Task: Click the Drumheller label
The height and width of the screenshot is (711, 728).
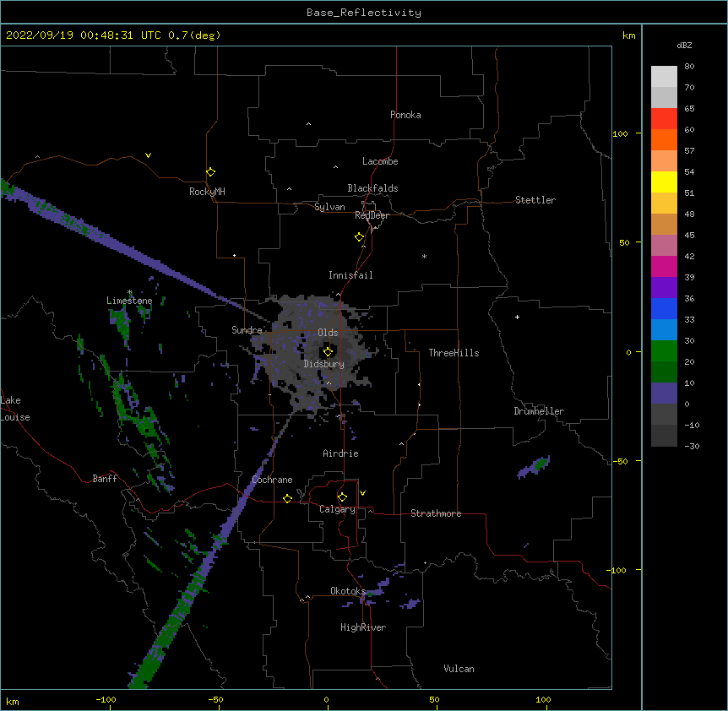Action: click(539, 411)
